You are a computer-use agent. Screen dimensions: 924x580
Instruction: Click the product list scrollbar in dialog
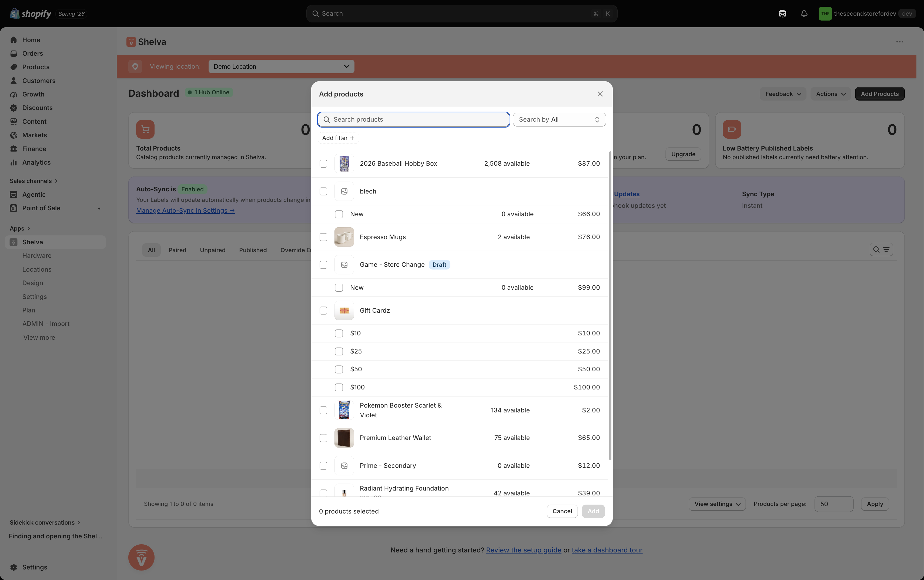click(610, 306)
